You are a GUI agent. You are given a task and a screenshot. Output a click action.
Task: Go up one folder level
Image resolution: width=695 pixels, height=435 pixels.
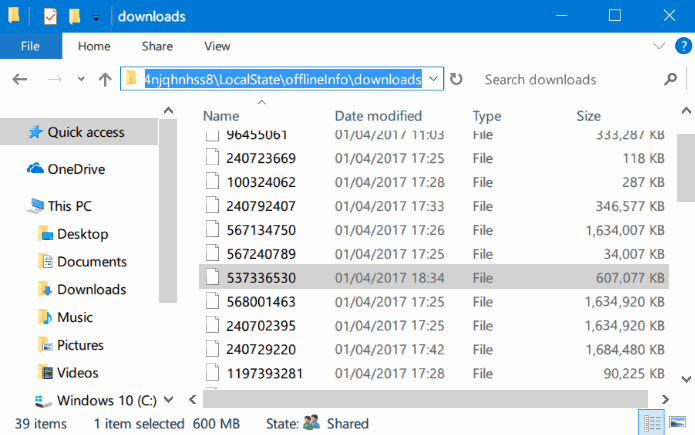(x=105, y=80)
